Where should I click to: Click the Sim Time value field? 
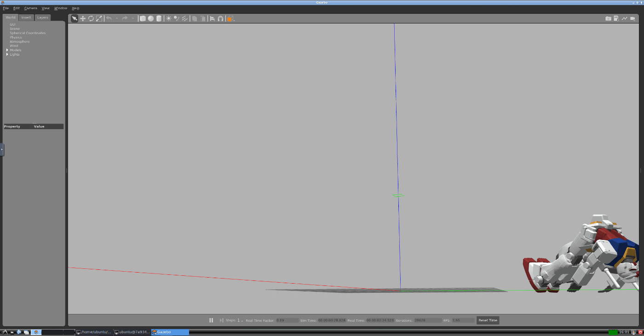[x=332, y=320]
